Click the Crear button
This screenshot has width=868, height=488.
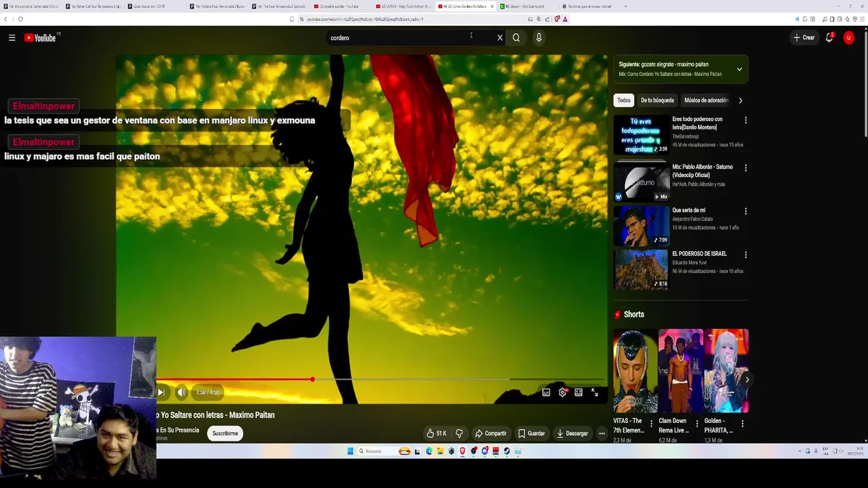804,38
